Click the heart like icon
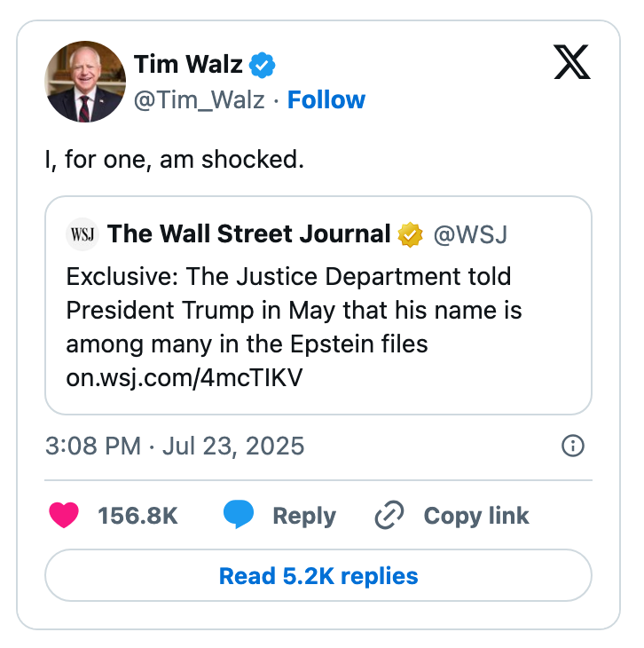Screen dimensions: 644x648 tap(64, 516)
